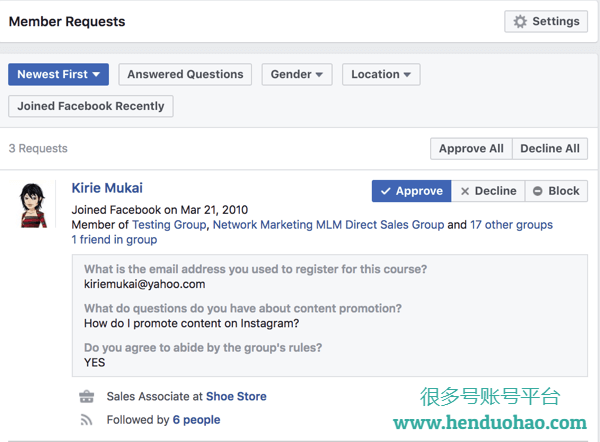This screenshot has width=600, height=442.
Task: View the 1 friend in group
Action: click(x=114, y=240)
